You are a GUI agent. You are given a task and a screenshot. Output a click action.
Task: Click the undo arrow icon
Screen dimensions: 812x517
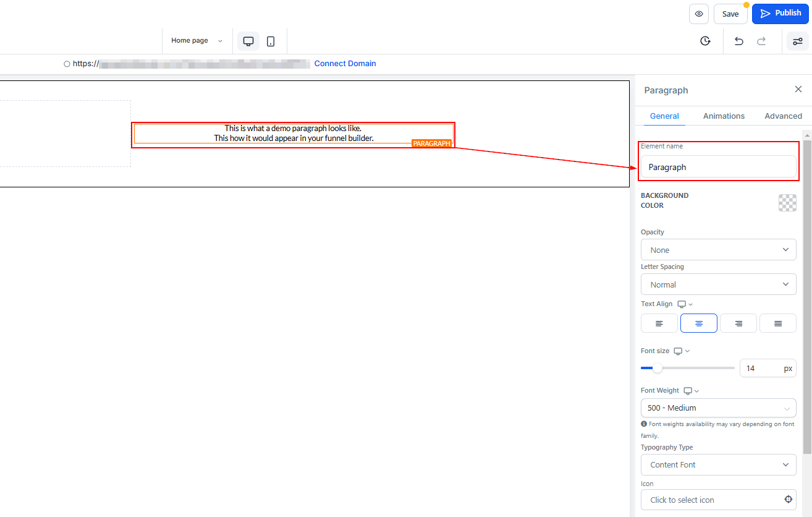738,41
